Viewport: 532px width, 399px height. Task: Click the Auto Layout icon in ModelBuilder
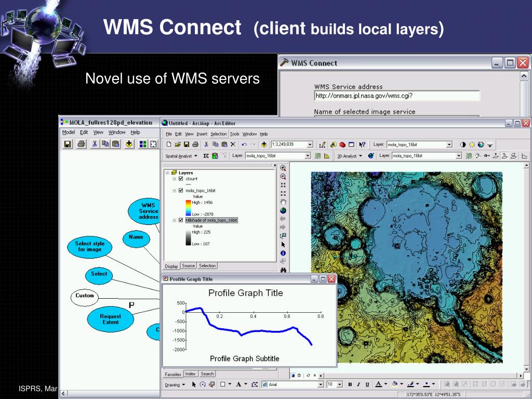(143, 144)
